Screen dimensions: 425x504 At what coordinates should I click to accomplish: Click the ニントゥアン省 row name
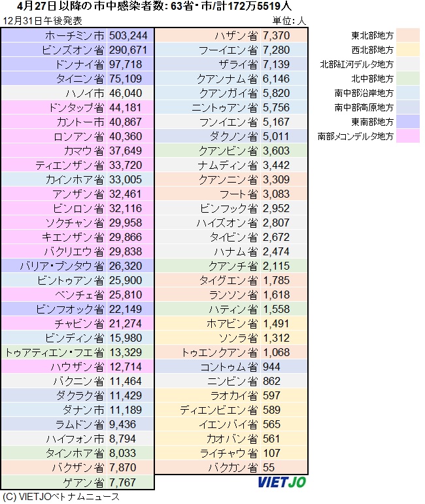click(x=225, y=108)
